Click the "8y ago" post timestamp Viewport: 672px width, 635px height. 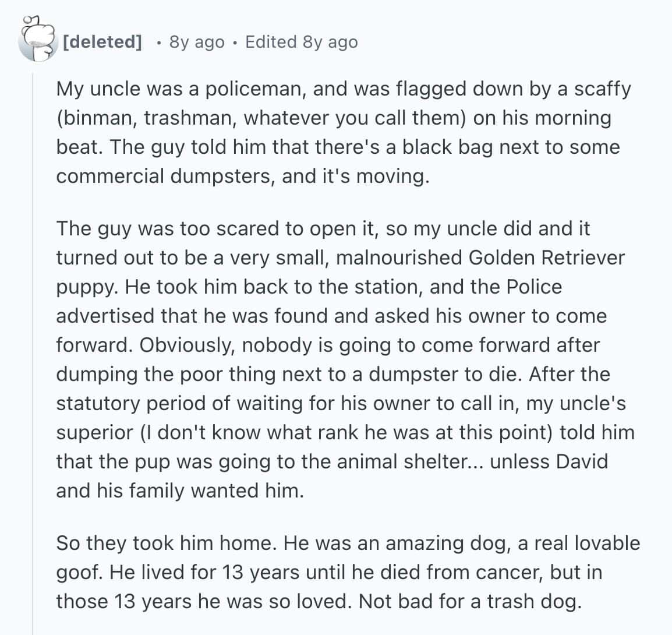pyautogui.click(x=196, y=42)
